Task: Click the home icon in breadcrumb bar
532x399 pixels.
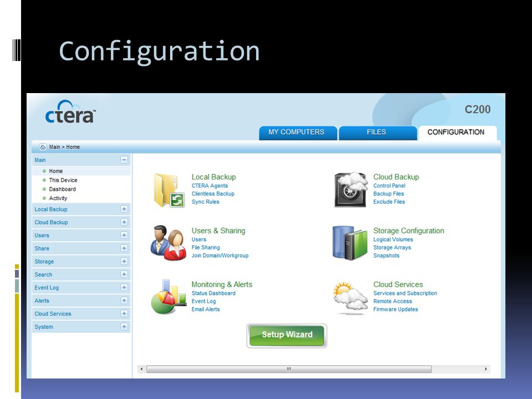Action: point(43,147)
